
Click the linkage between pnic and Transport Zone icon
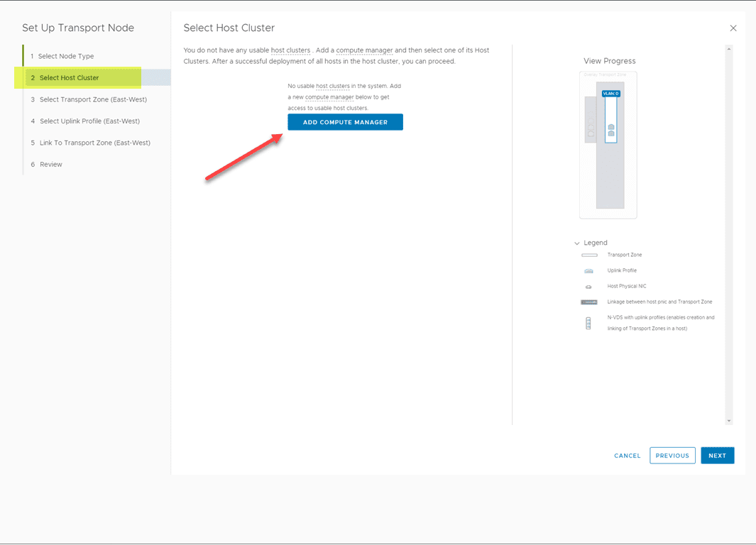tap(589, 302)
